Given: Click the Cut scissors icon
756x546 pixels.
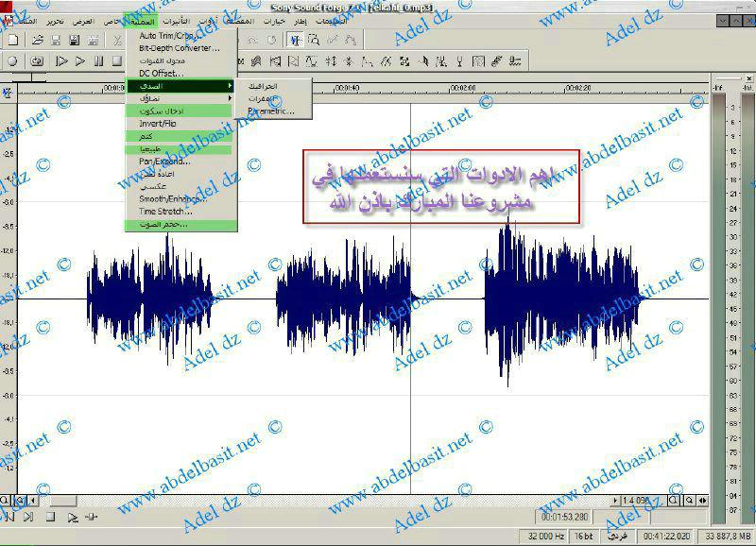Looking at the screenshot, I should [117, 40].
